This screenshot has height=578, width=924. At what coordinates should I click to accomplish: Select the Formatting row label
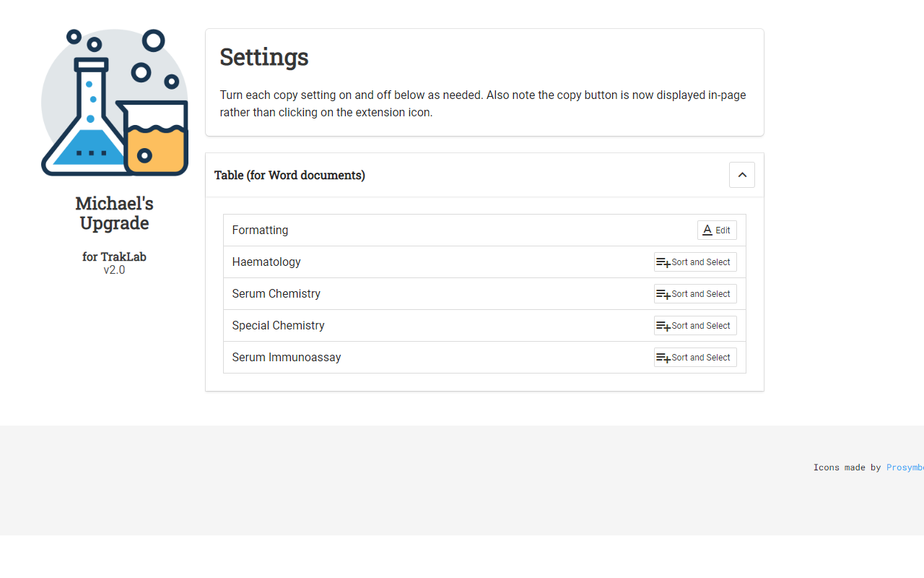(260, 230)
